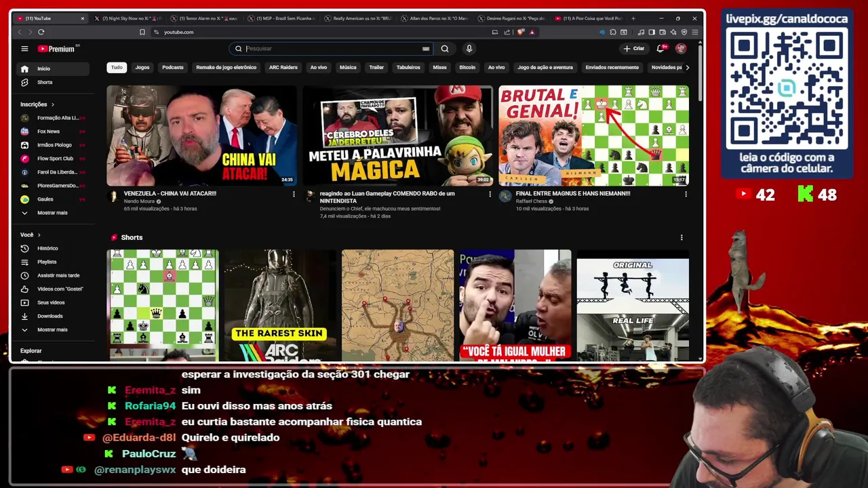Open options menu for Magnus Niemann video

(x=686, y=194)
